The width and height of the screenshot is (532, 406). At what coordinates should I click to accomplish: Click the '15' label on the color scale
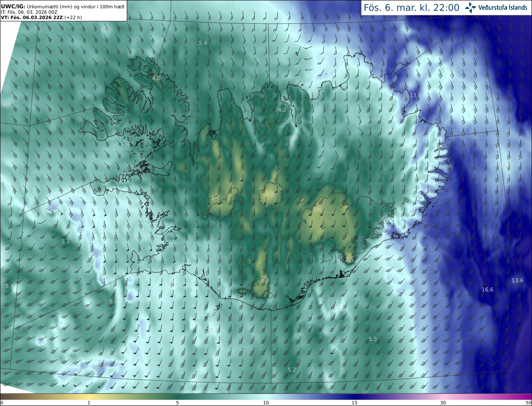point(355,403)
